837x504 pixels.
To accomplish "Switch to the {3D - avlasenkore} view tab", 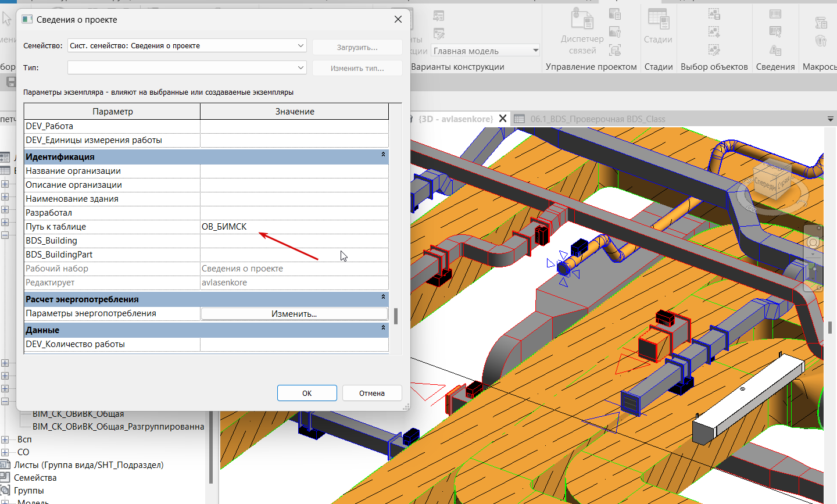I will coord(455,119).
